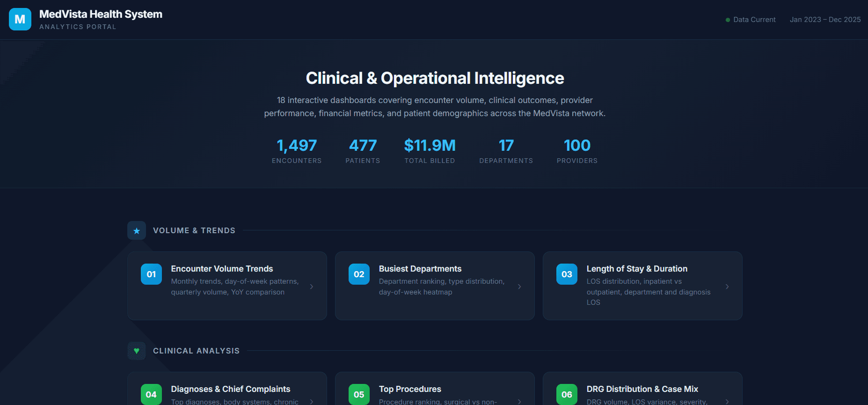Open Length of Stay & Duration via chevron

tap(727, 287)
